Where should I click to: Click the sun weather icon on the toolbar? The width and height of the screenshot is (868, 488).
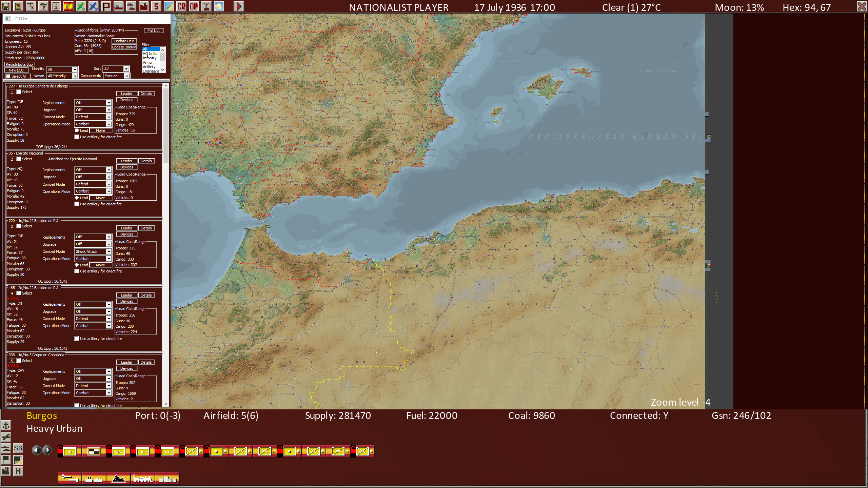[219, 6]
